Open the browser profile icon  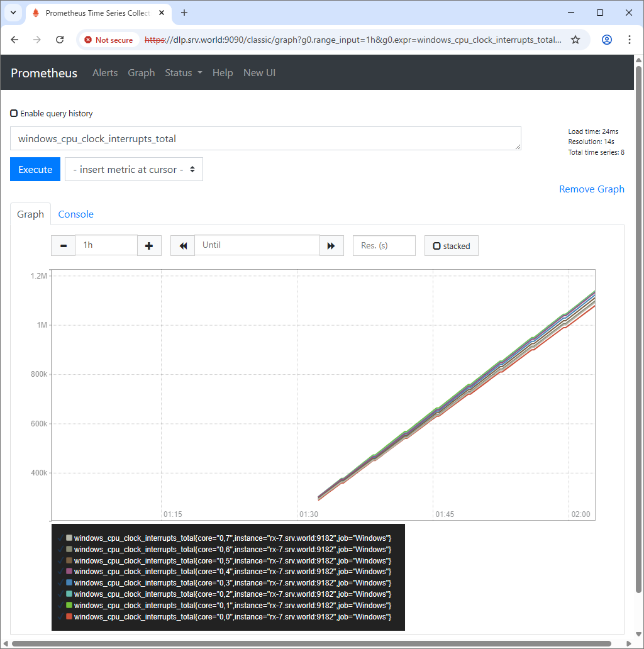606,39
